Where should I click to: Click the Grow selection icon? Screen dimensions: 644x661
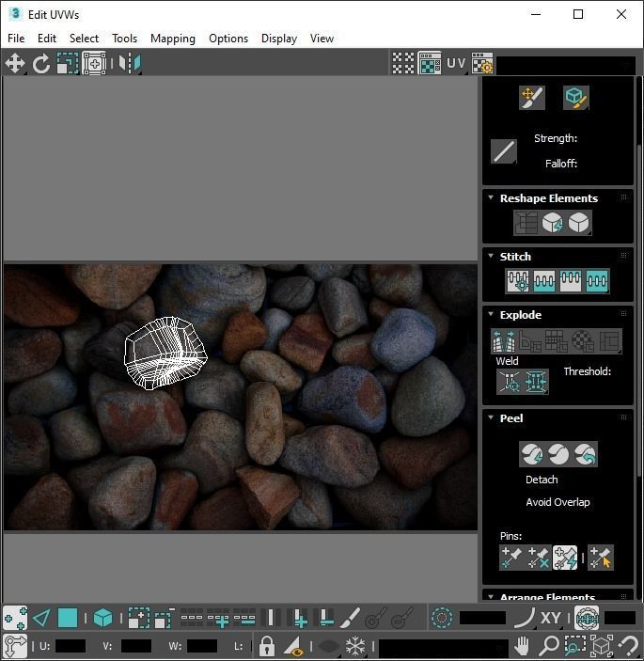point(138,619)
